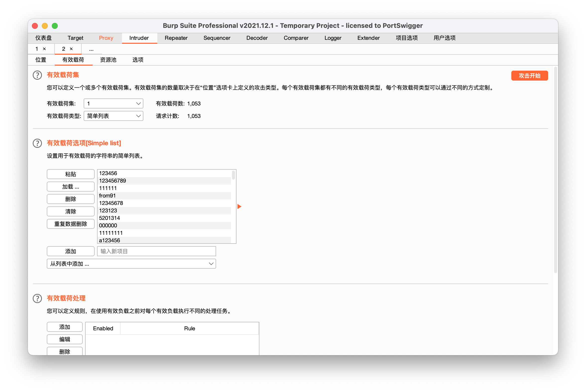Open help for 有效载荷集 section
Screen dimensions: 586x392
37,75
